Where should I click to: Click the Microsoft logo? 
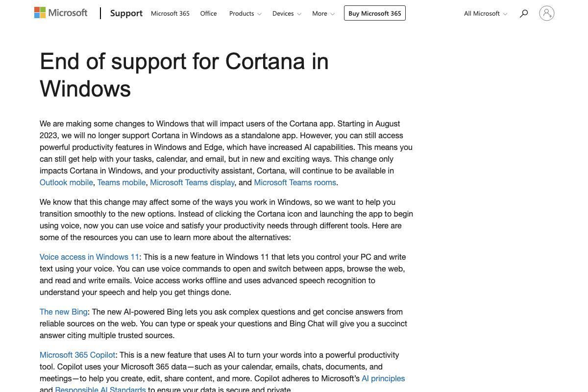click(x=60, y=13)
